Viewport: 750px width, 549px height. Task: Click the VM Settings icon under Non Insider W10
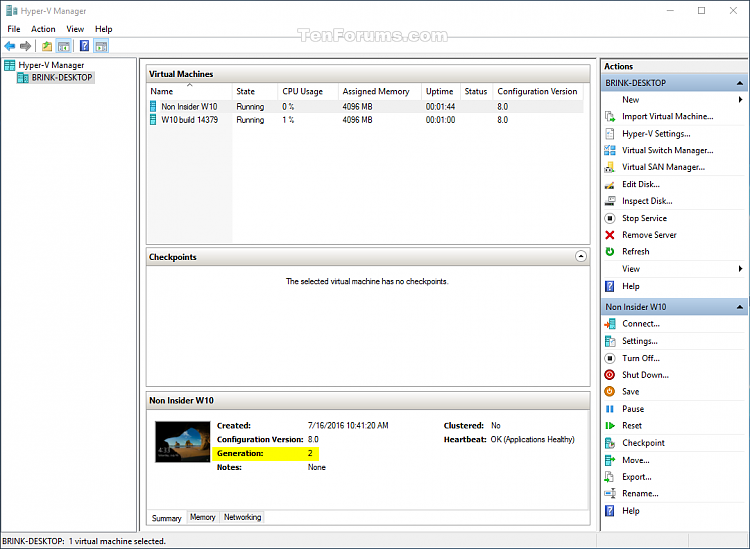coord(610,341)
